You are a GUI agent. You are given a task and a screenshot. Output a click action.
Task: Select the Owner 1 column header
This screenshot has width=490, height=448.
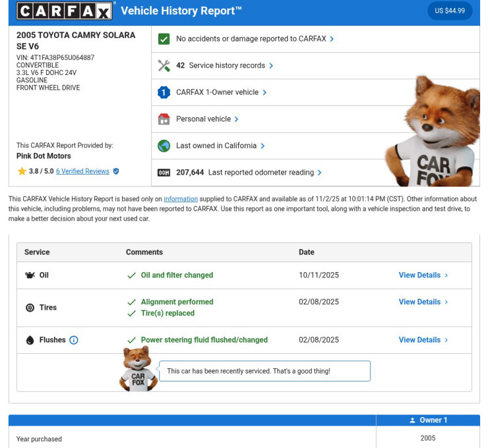428,420
